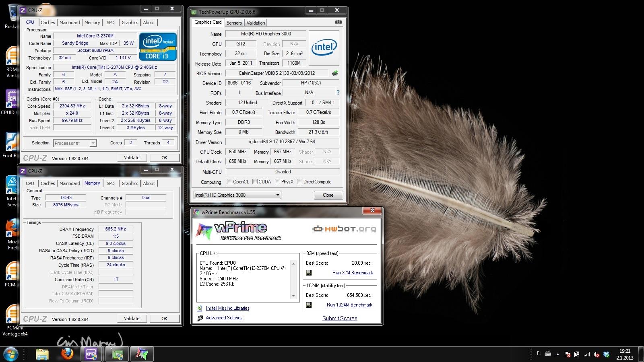The width and height of the screenshot is (644, 362).
Task: Click the power plug tray icon
Action: pos(577,354)
